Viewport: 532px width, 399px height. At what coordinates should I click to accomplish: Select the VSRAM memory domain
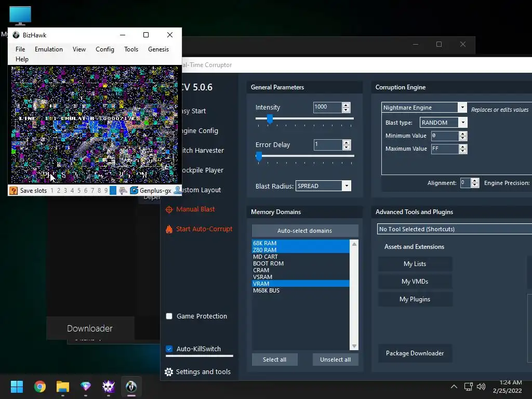pyautogui.click(x=301, y=277)
